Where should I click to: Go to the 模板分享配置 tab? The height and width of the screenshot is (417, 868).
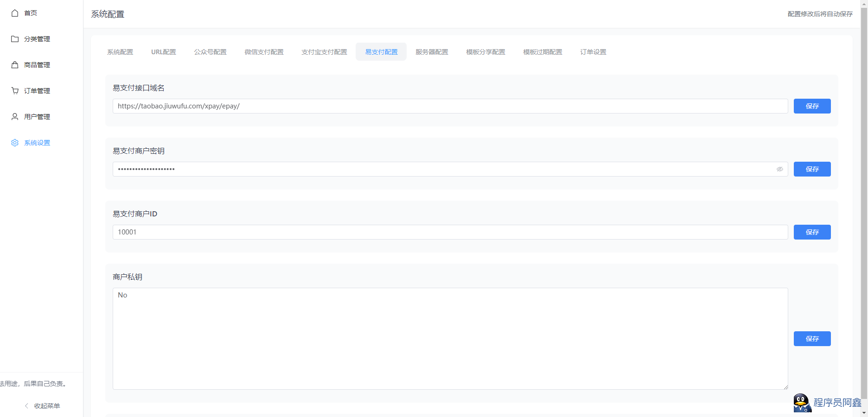tap(485, 52)
